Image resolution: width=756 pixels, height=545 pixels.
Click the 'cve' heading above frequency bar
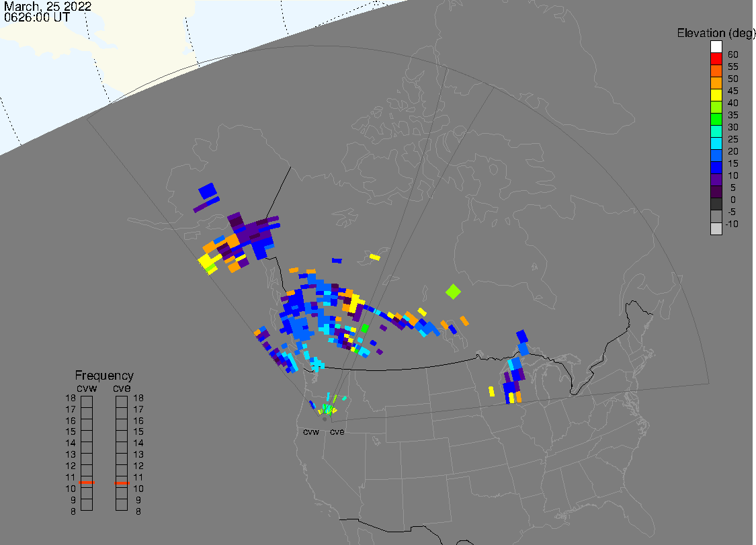[x=122, y=388]
